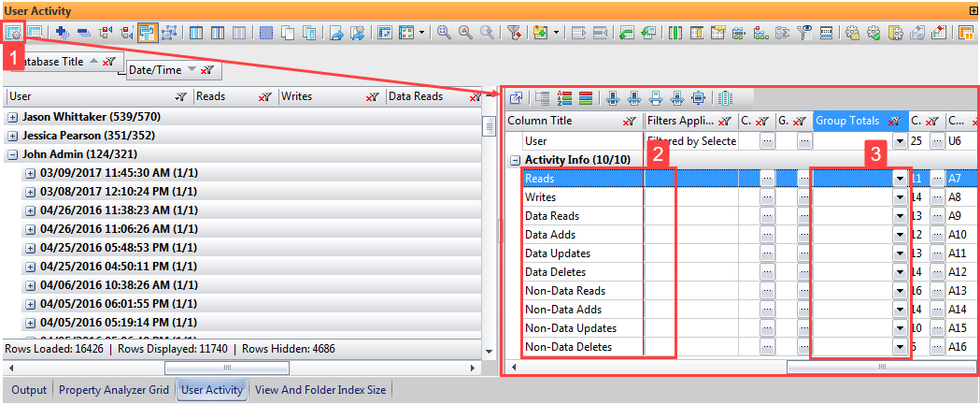
Task: Select the Data Deletes row
Action: pyautogui.click(x=556, y=272)
